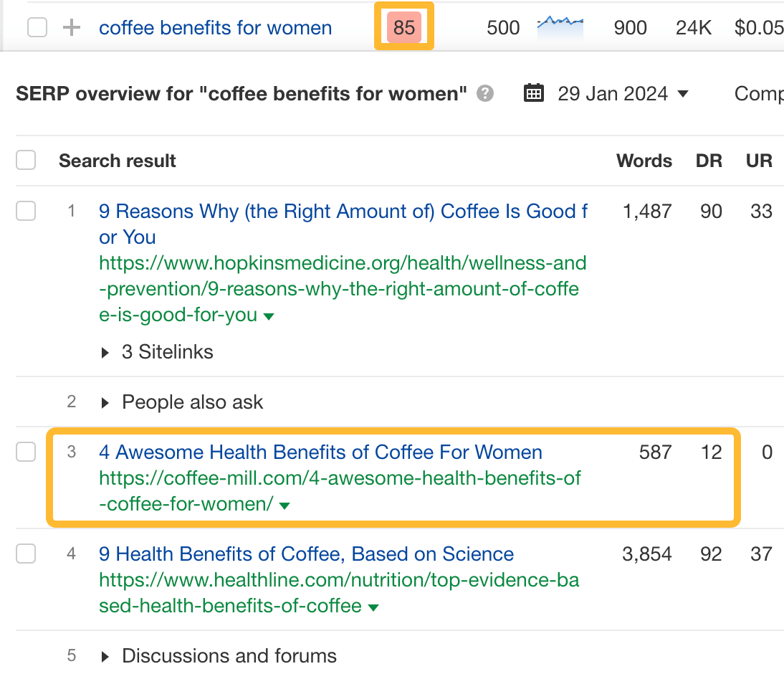Click the Keyword Difficulty badge showing 85

(403, 27)
